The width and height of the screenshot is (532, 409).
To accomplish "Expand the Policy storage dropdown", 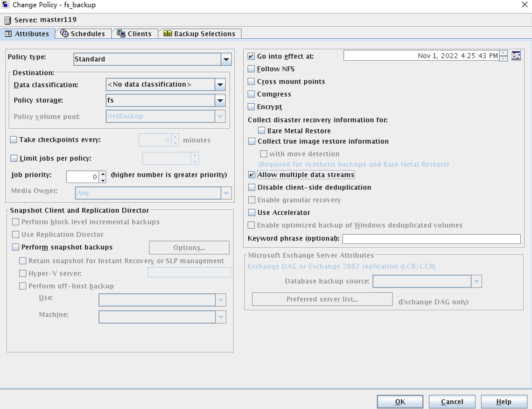I will pyautogui.click(x=220, y=100).
